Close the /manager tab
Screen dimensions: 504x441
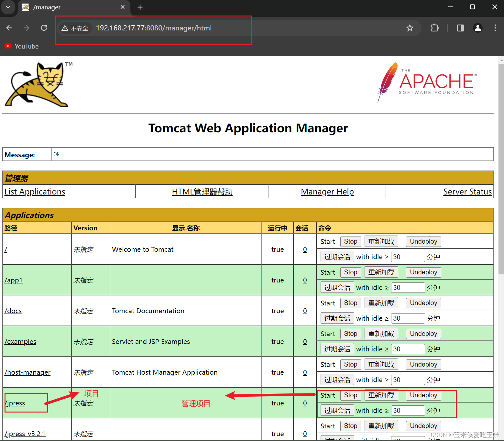123,7
